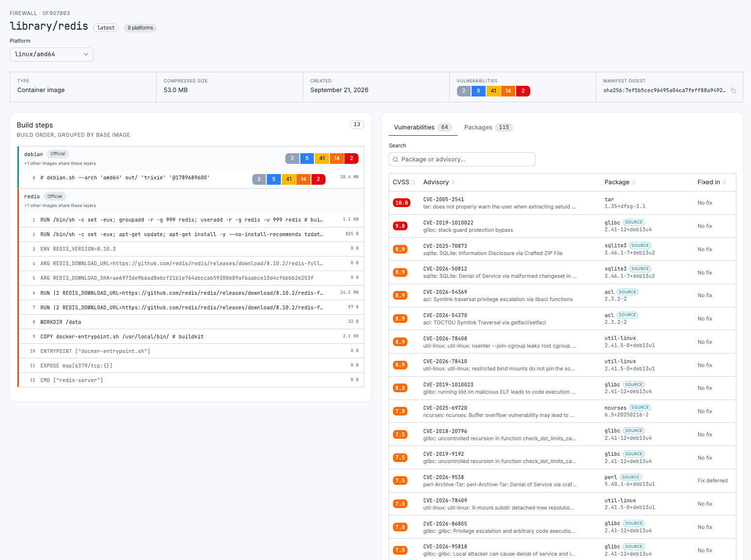Open advisory CVE-2005-2541

(x=443, y=199)
